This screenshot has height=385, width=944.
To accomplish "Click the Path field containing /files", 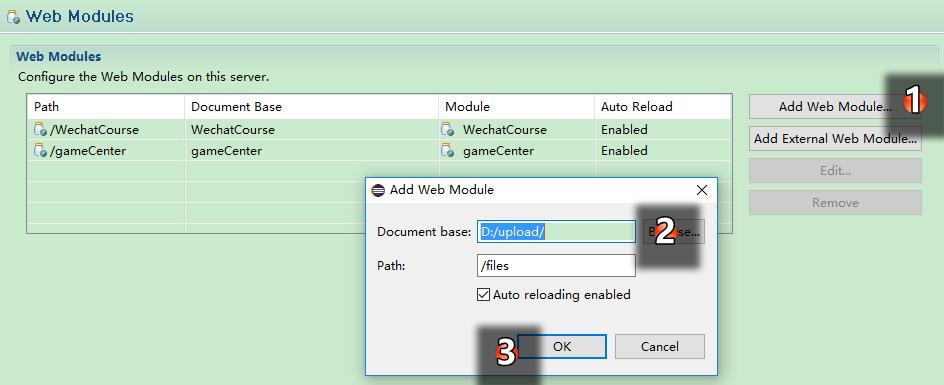I will tap(556, 265).
